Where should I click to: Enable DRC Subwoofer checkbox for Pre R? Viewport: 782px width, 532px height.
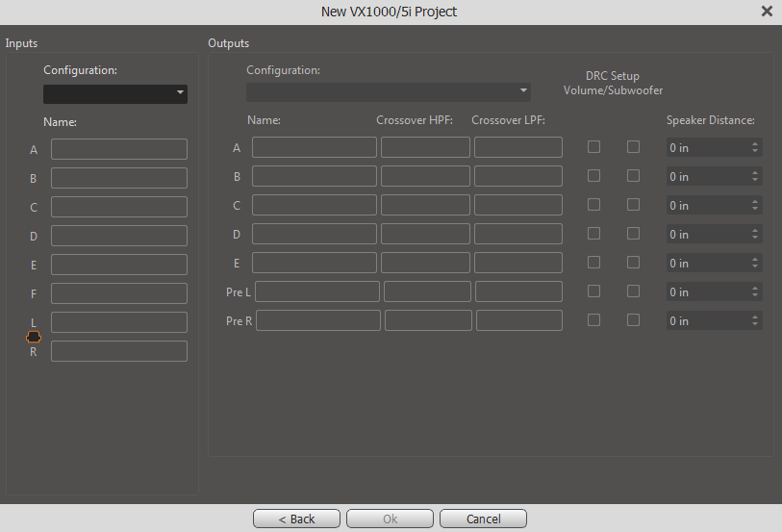pyautogui.click(x=633, y=320)
